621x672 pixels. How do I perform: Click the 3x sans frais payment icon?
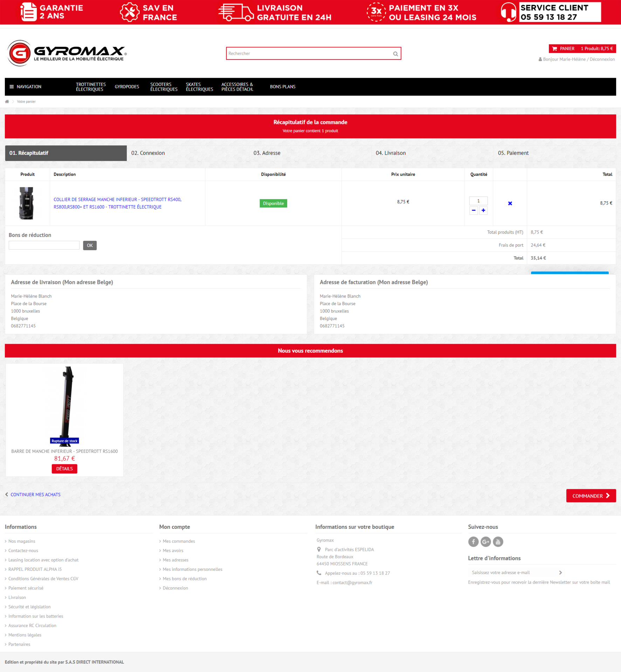pos(376,12)
